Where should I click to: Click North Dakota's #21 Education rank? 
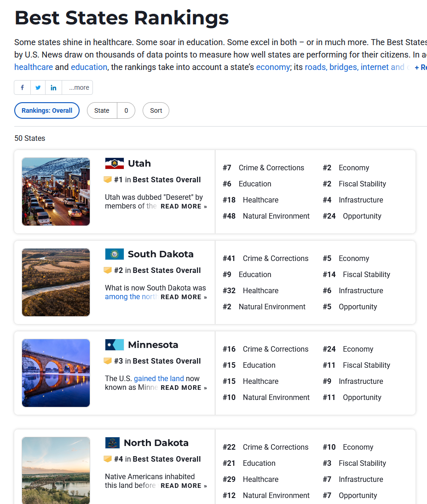tap(249, 463)
